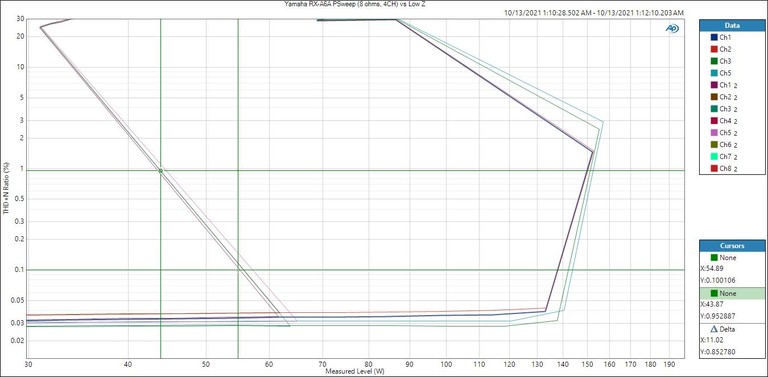Click the Delta triangle icon in Cursors panel
This screenshot has width=768, height=377.
[713, 330]
